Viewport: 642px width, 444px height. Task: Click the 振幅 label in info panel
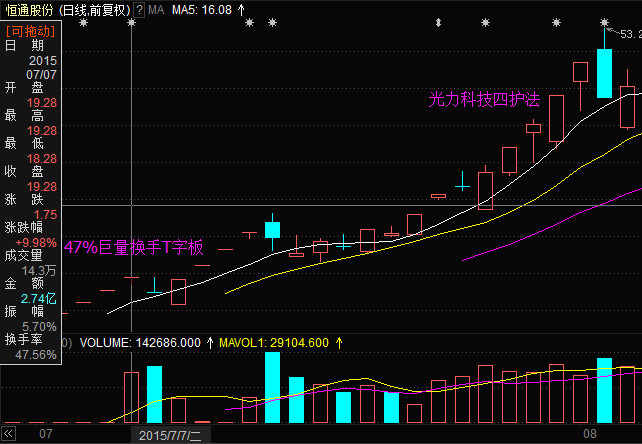click(24, 311)
